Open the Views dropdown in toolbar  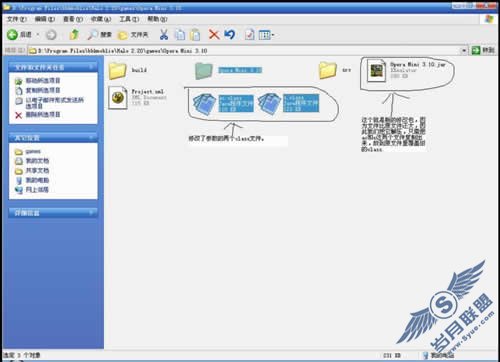267,35
